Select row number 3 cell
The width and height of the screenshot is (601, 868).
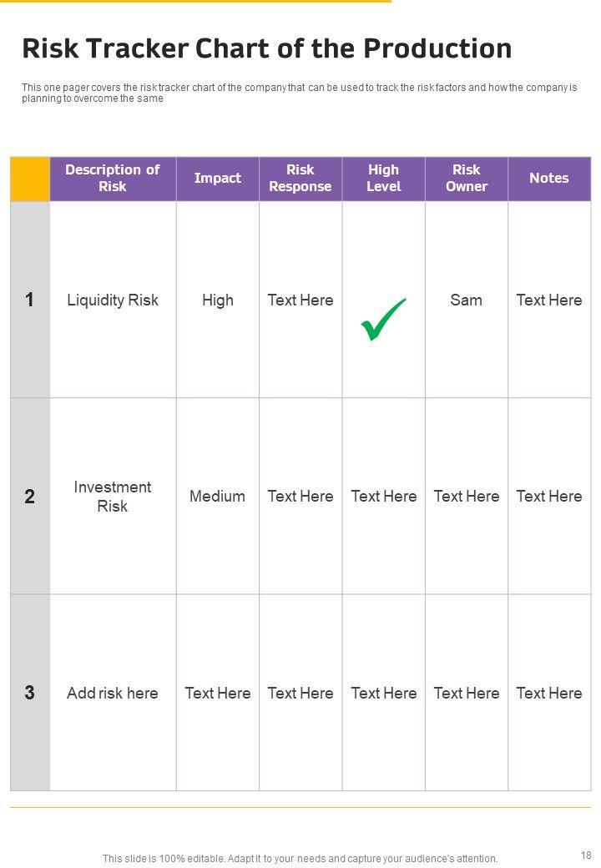pyautogui.click(x=30, y=694)
